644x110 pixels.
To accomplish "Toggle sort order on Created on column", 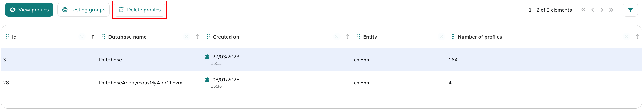I will (x=348, y=36).
